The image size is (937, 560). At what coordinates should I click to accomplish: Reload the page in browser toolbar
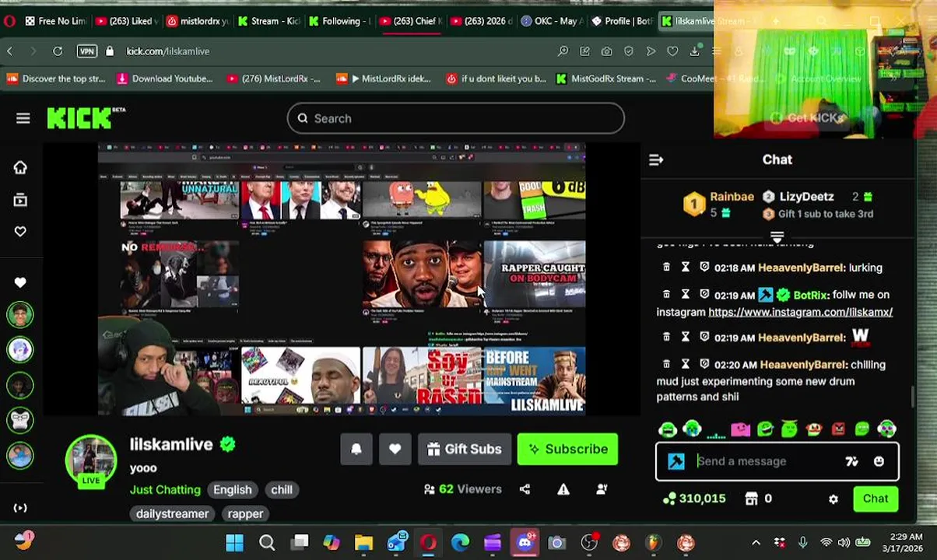(58, 51)
